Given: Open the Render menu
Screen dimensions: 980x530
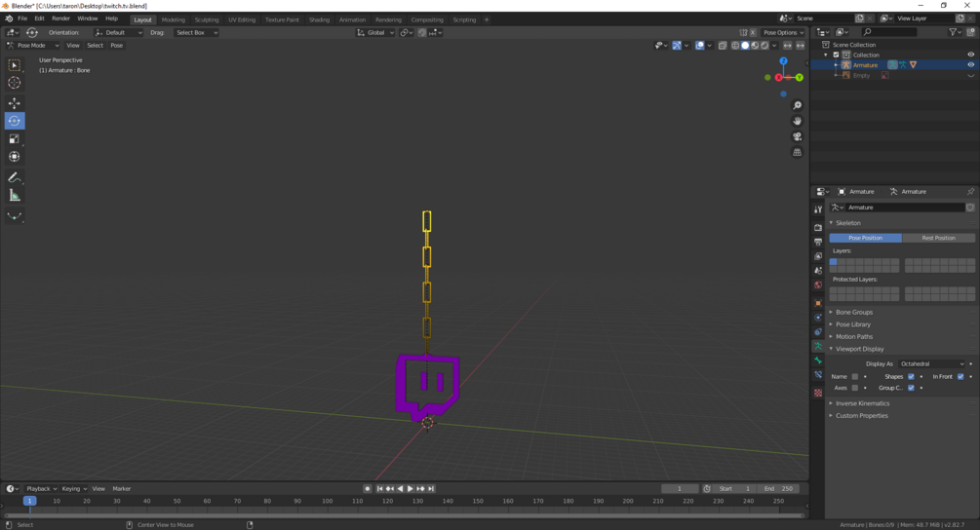Looking at the screenshot, I should (60, 19).
